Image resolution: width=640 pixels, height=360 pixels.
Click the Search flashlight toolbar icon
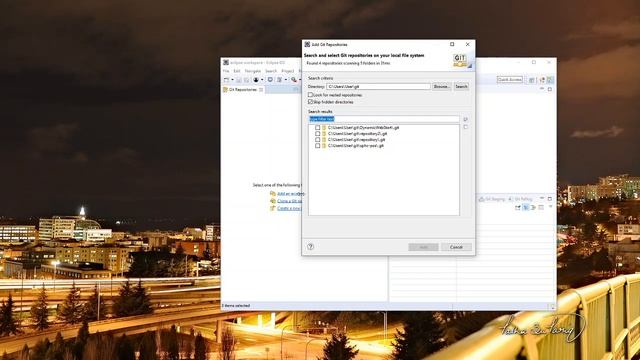click(293, 80)
